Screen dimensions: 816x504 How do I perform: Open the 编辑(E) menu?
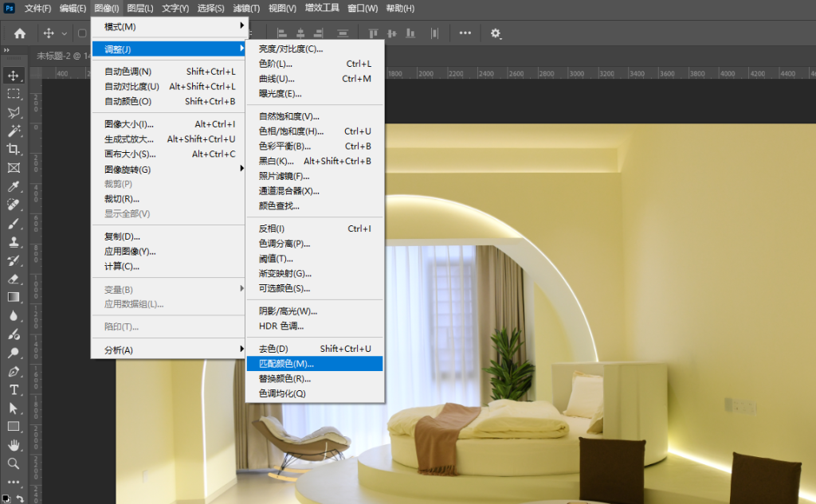click(x=73, y=8)
